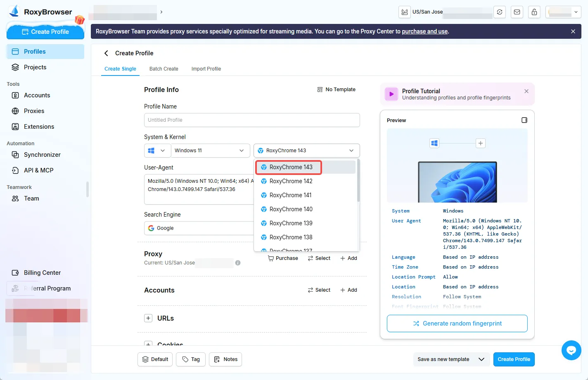Click the kernel dropdown list scrollbar
588x380 pixels.
(x=358, y=182)
